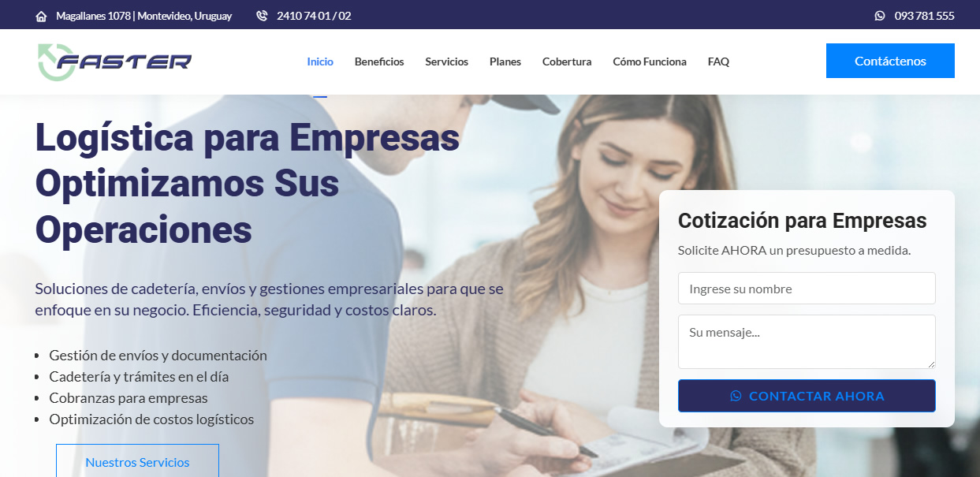980x477 pixels.
Task: Click the WhatsApp icon in top bar
Action: (x=880, y=16)
